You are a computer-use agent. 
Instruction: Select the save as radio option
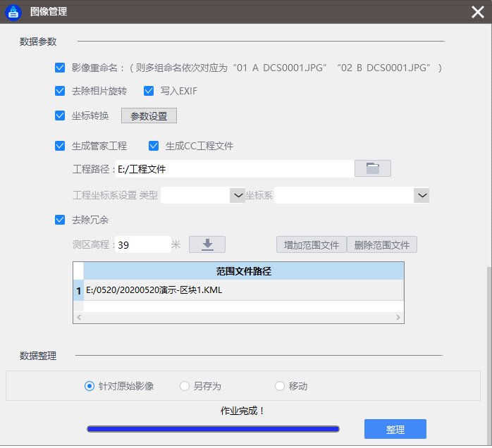tap(185, 386)
